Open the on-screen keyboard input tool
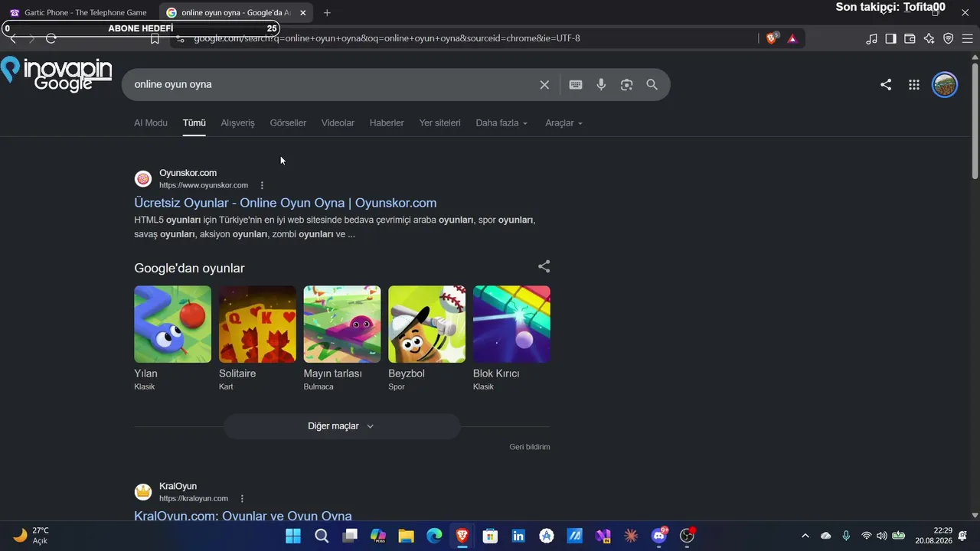This screenshot has width=980, height=551. [576, 85]
